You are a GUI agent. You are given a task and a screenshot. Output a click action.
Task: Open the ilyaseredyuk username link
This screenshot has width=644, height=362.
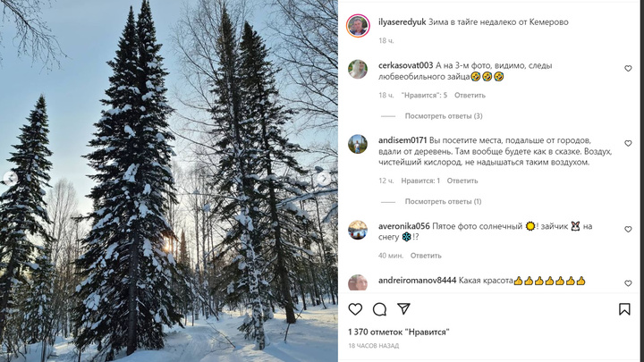point(402,22)
